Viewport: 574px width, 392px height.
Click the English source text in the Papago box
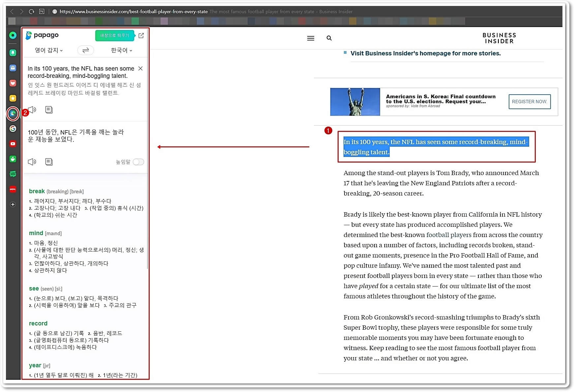(81, 72)
